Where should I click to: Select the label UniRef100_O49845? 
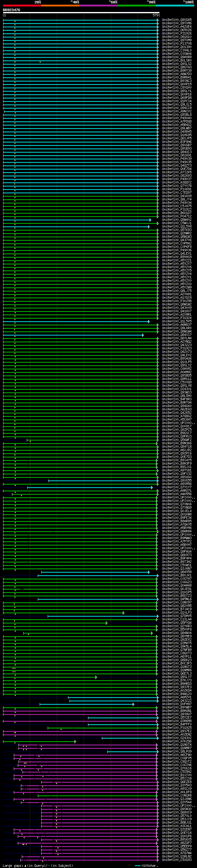pos(177,131)
